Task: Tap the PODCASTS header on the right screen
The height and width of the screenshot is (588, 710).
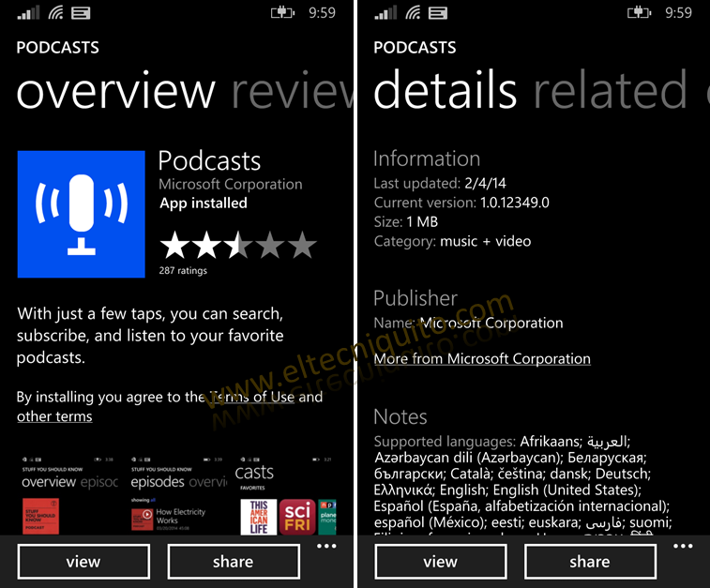Action: 415,48
